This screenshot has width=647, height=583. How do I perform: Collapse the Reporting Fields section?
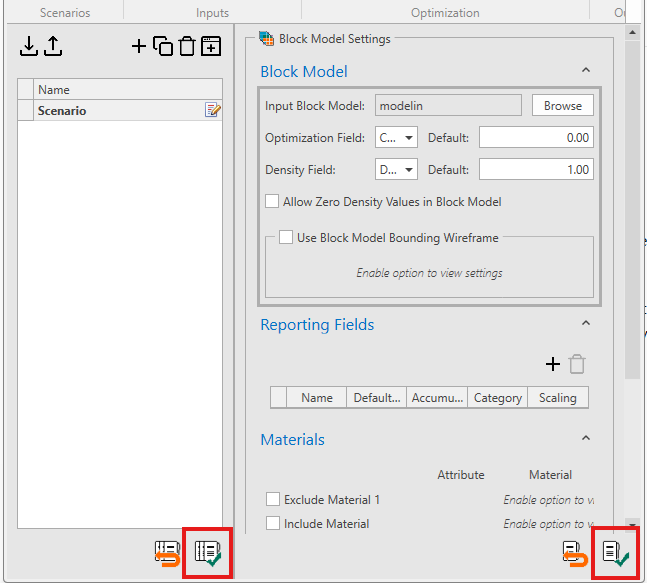[x=585, y=324]
